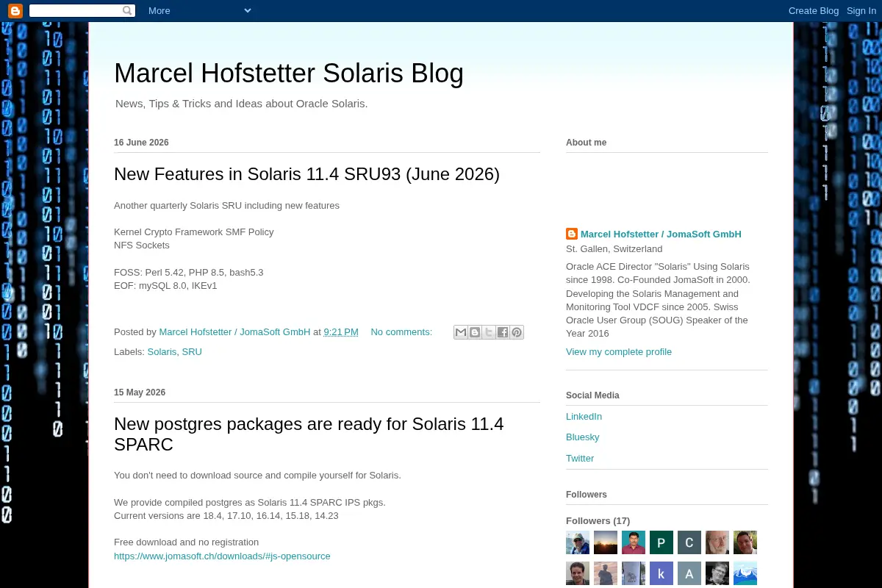Click the shadow silhouette follower avatar

pyautogui.click(x=606, y=573)
